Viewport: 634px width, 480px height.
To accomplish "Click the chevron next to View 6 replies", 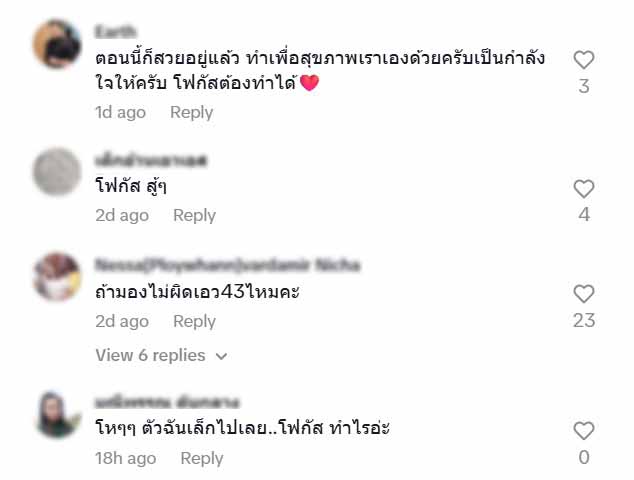I will point(221,356).
